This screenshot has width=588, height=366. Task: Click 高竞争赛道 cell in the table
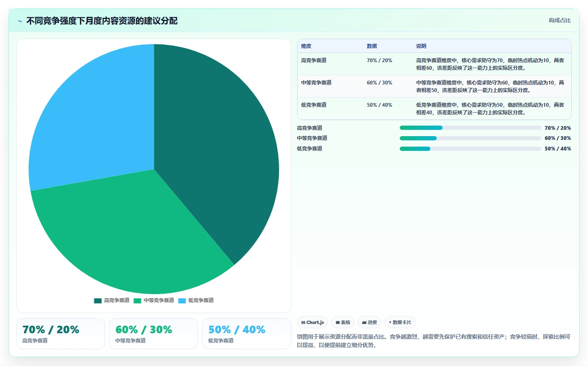click(x=314, y=61)
